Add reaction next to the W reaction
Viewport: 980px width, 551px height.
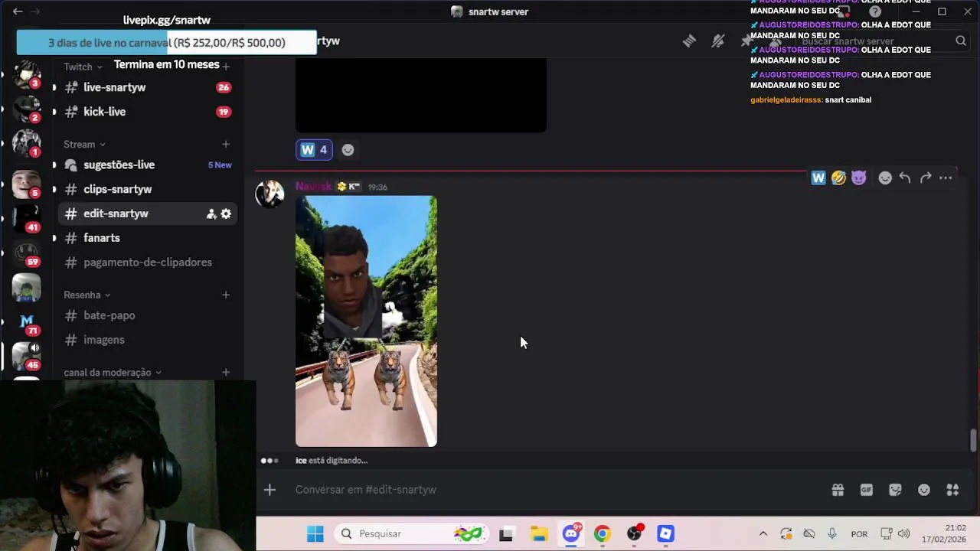pyautogui.click(x=348, y=150)
